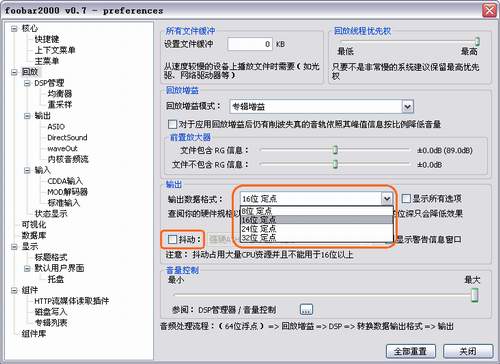
Task: Collapse the 显示 tree node
Action: pyautogui.click(x=14, y=247)
